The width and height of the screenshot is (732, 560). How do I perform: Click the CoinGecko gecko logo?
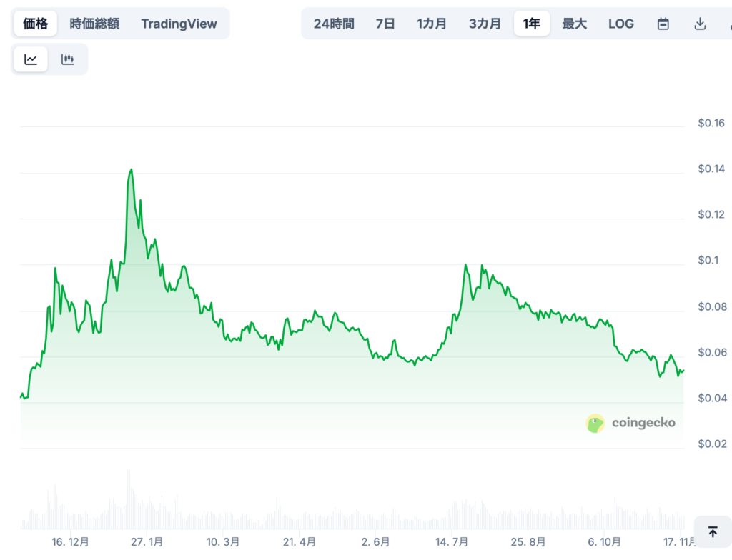(x=595, y=423)
